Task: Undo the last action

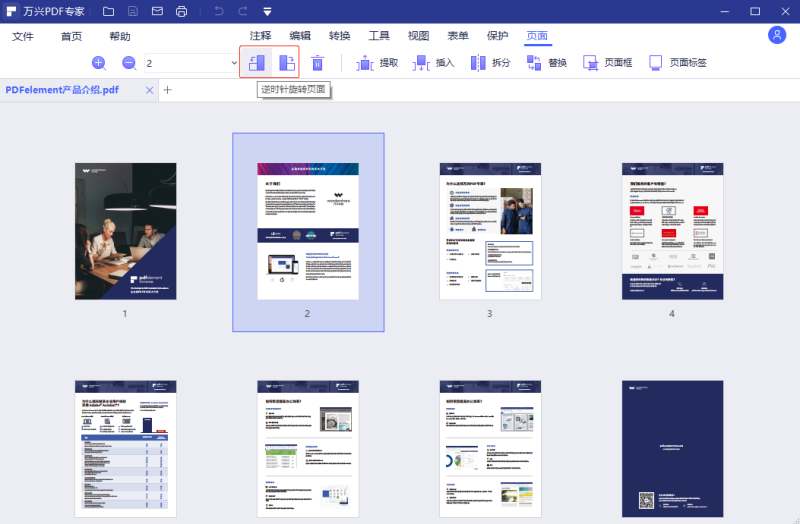Action: click(x=219, y=11)
